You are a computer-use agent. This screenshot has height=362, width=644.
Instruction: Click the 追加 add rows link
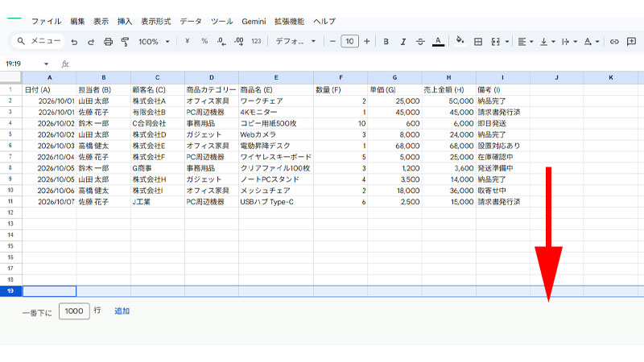click(122, 311)
